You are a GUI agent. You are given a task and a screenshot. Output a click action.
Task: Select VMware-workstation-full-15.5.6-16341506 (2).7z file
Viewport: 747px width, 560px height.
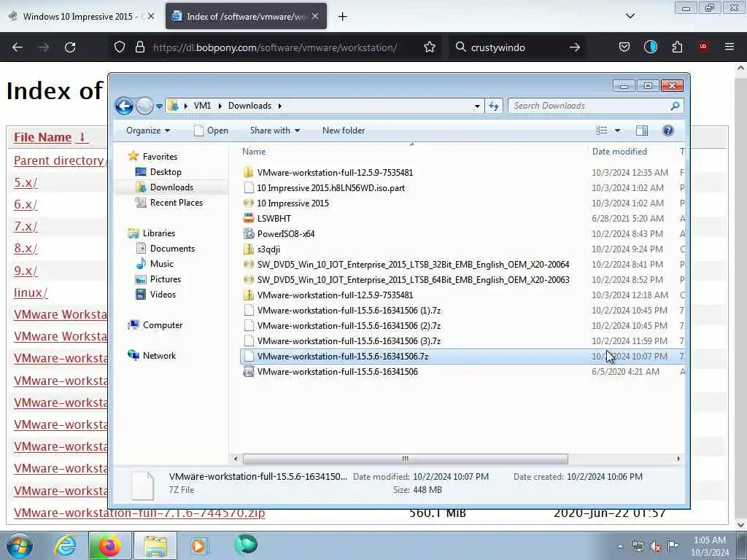341,326
